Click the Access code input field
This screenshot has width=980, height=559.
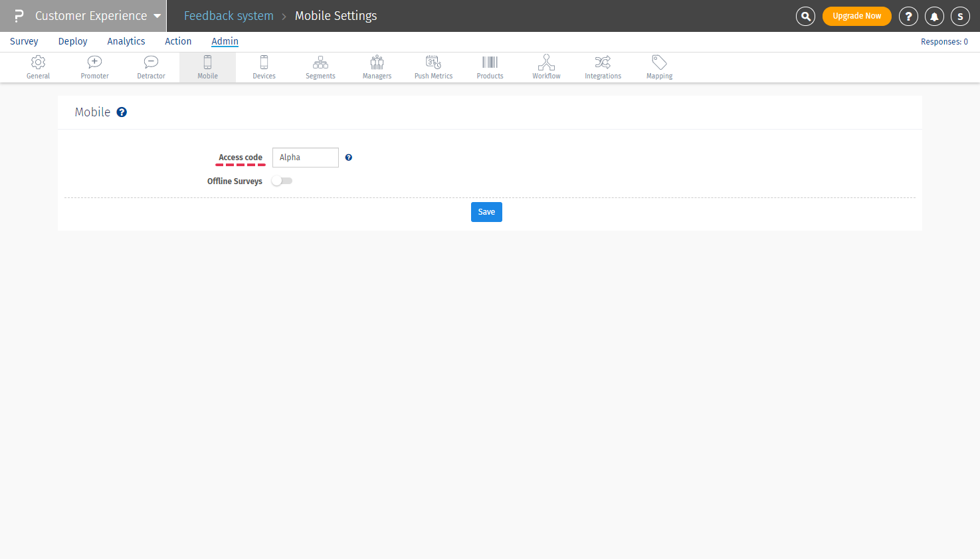coord(306,158)
